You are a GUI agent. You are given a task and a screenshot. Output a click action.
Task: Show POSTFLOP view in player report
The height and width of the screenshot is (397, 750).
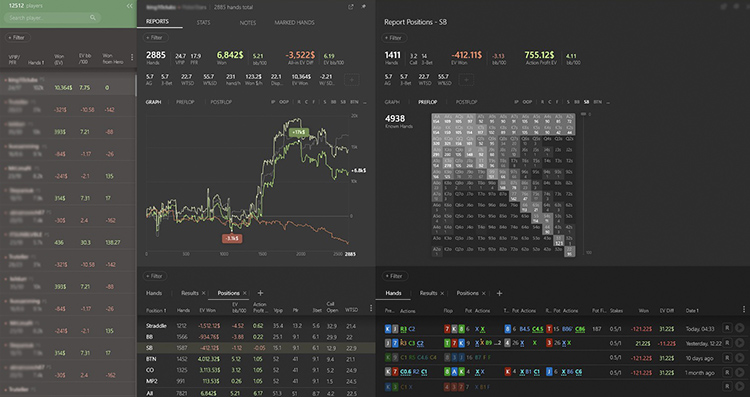[x=221, y=102]
